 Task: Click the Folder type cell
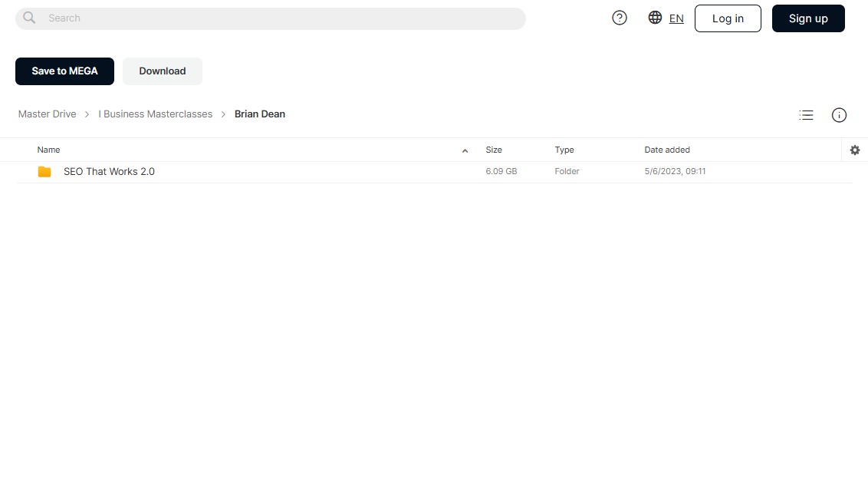coord(567,172)
